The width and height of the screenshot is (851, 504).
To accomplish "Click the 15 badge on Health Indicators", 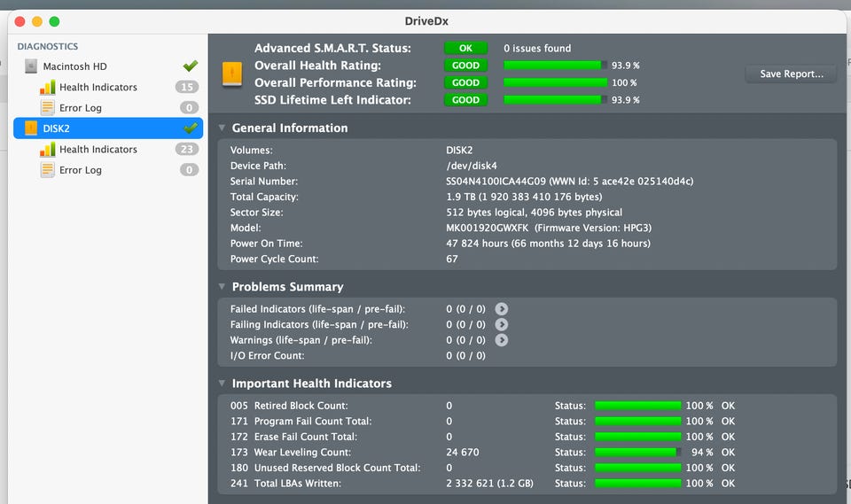I will [187, 87].
